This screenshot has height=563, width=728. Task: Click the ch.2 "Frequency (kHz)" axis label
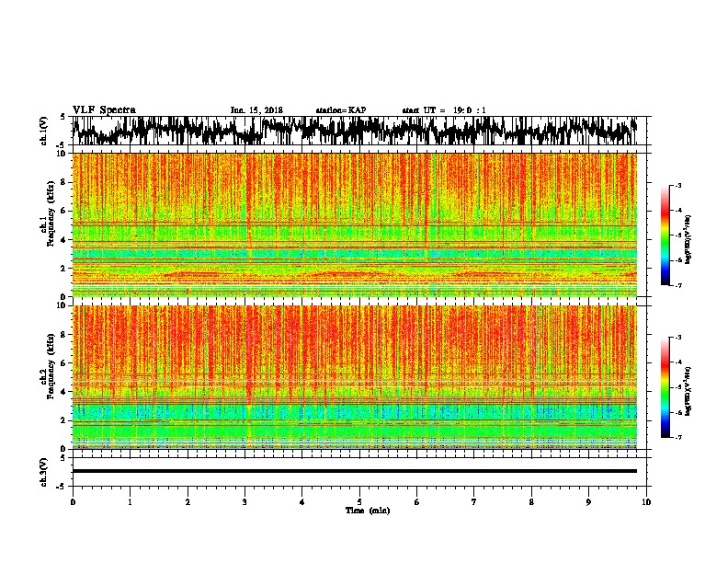(51, 366)
